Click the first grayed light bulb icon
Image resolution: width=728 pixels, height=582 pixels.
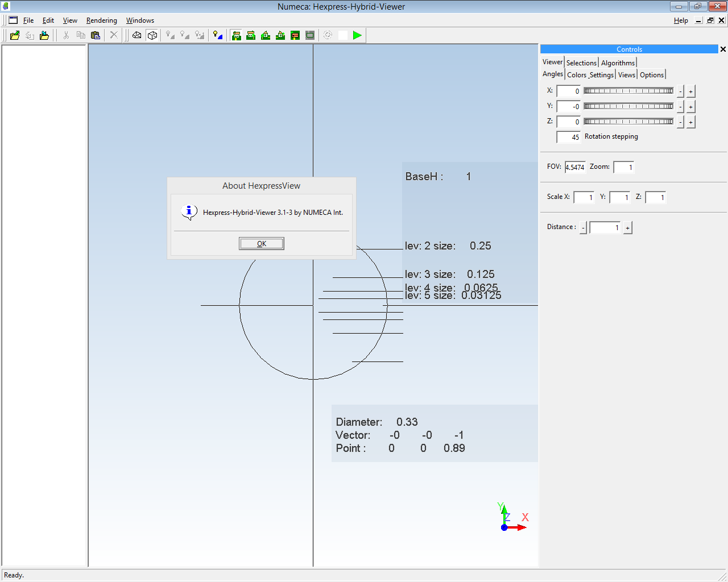(x=170, y=35)
